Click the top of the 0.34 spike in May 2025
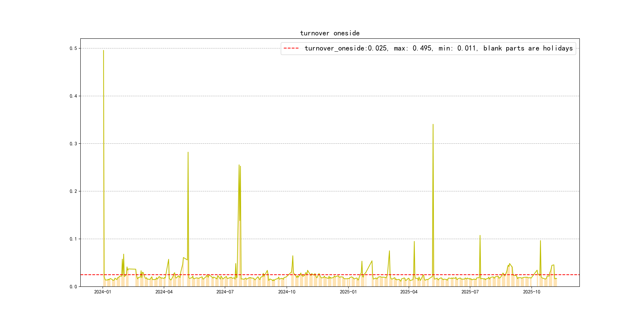The width and height of the screenshot is (644, 322). pos(433,124)
